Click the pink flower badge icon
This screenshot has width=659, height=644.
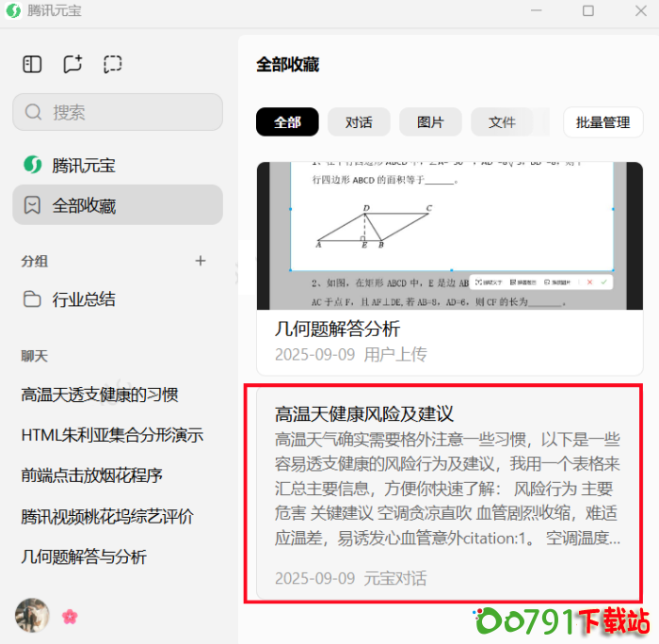70,617
